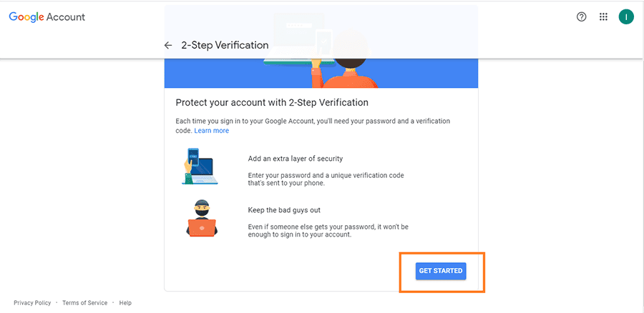This screenshot has height=313, width=644.
Task: Open the Privacy Policy footer link
Action: point(32,303)
